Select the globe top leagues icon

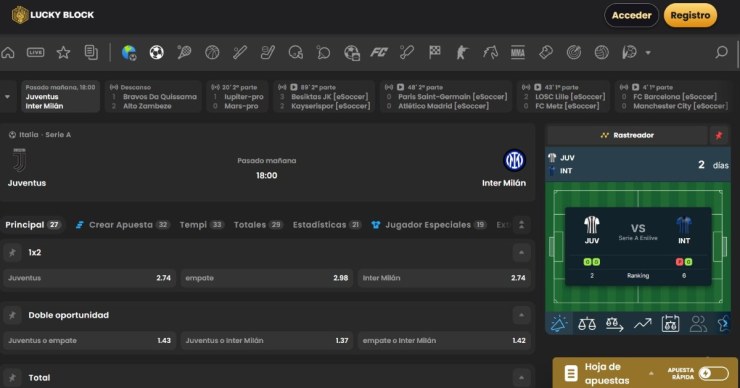click(129, 52)
